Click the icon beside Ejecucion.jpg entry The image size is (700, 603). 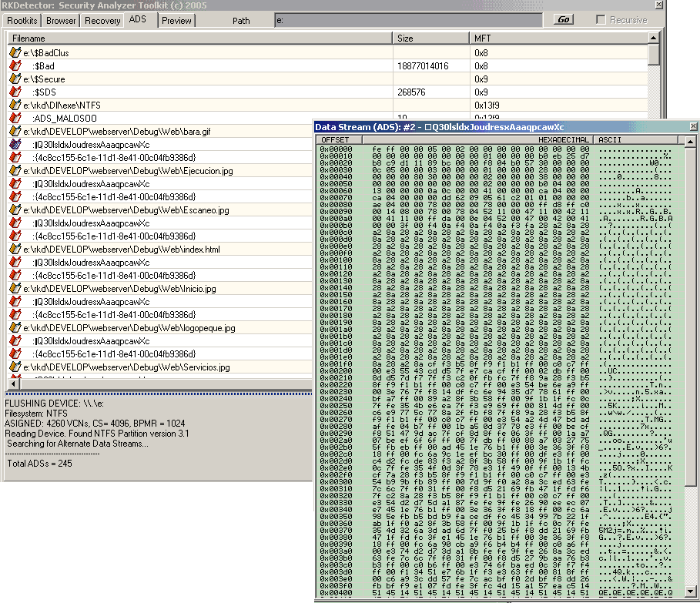pos(15,171)
